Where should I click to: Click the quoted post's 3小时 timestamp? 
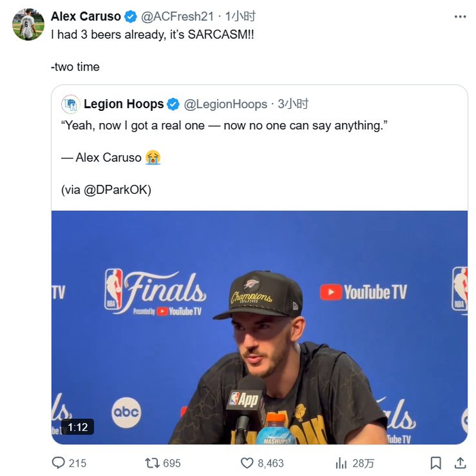[293, 104]
